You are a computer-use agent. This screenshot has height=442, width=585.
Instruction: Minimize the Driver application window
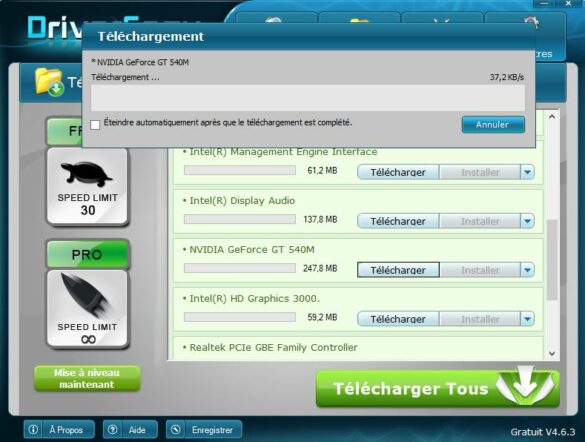coord(544,3)
